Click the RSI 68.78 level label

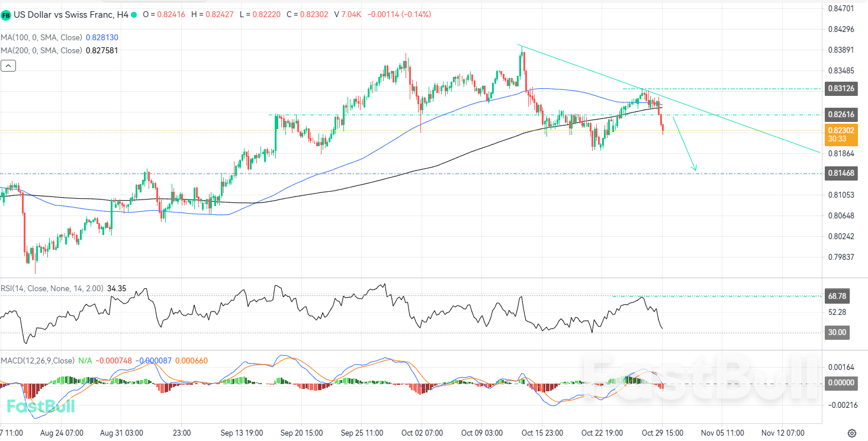[x=837, y=295]
